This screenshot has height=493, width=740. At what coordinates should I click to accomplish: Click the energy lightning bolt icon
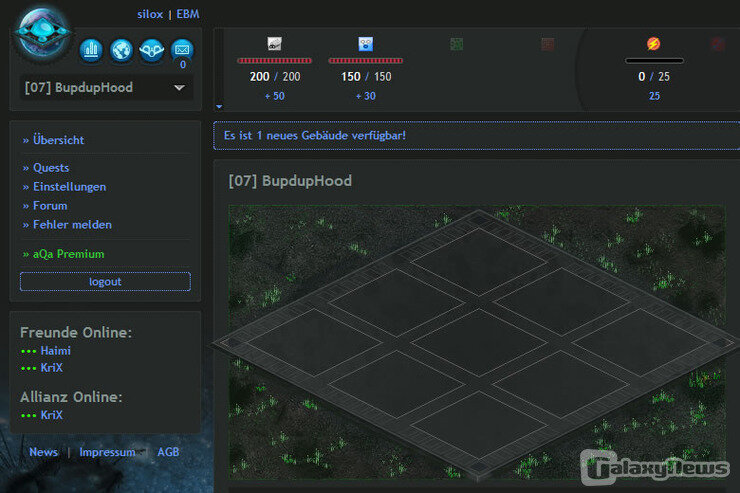653,44
